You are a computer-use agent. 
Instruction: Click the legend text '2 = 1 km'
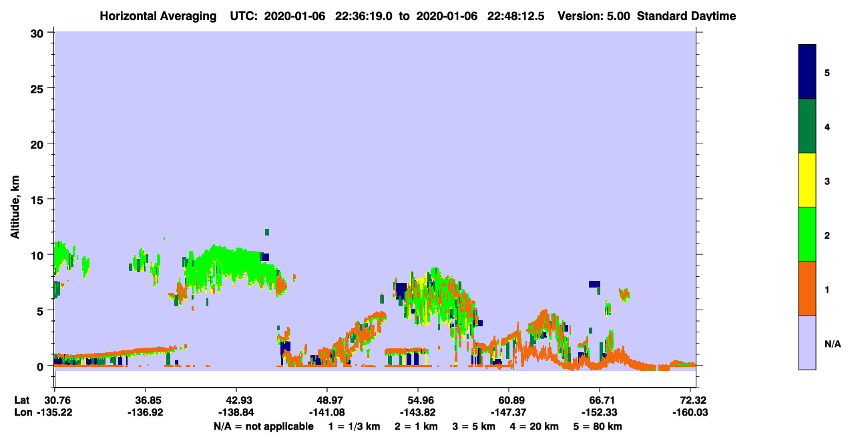[417, 426]
